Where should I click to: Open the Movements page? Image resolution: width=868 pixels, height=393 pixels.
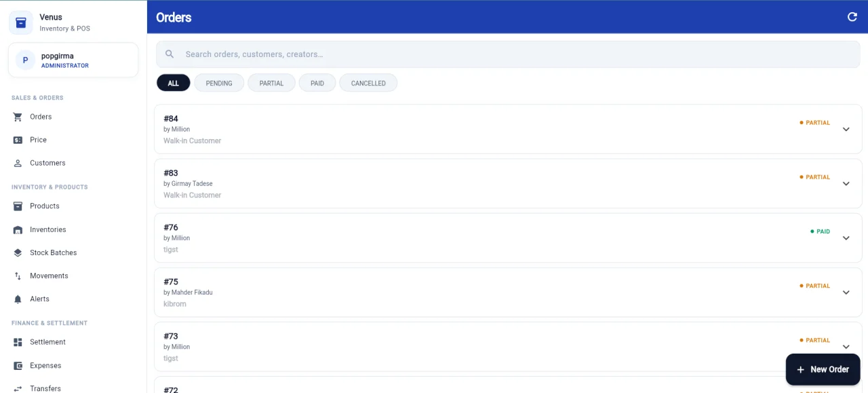(73, 276)
